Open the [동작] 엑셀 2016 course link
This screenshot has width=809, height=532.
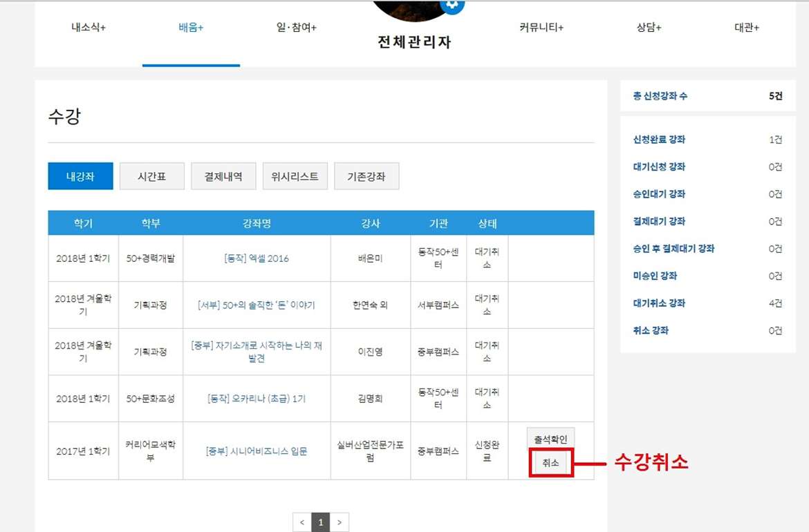257,258
